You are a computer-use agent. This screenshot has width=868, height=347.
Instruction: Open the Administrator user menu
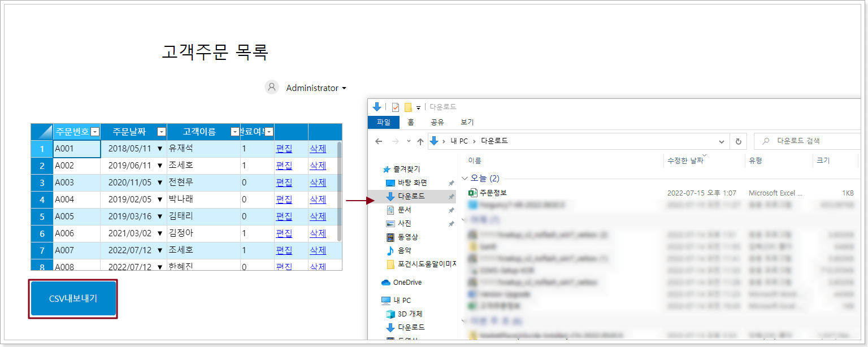tap(315, 88)
